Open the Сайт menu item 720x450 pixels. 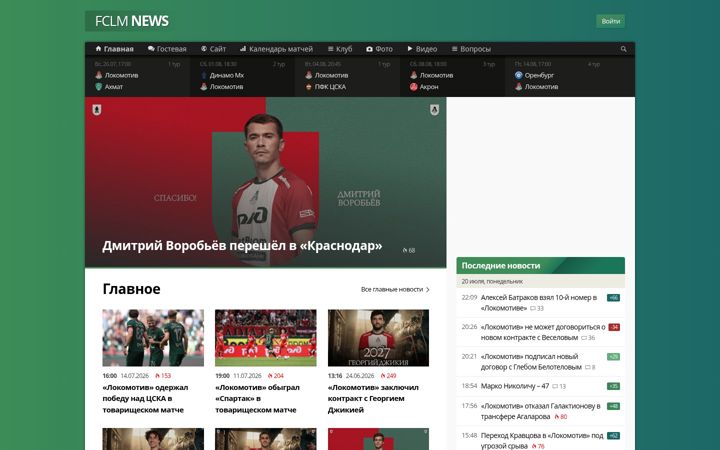click(214, 49)
